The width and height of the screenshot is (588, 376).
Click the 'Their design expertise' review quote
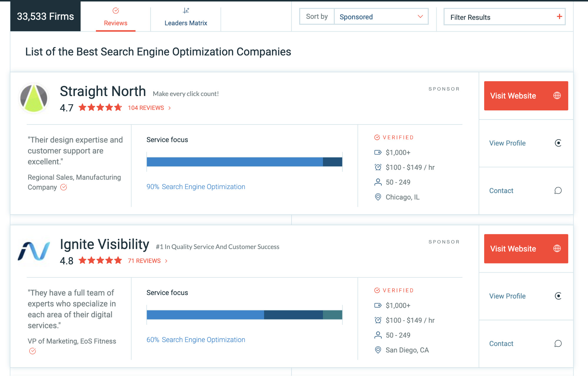click(75, 150)
